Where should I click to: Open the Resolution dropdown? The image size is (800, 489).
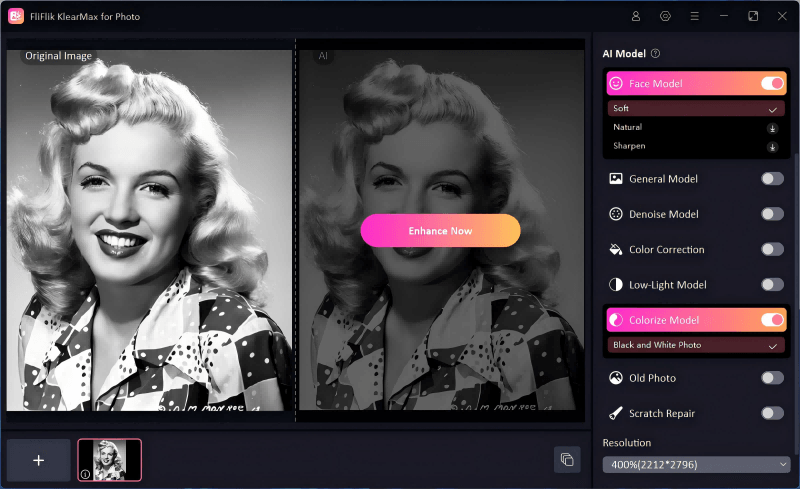(x=696, y=464)
